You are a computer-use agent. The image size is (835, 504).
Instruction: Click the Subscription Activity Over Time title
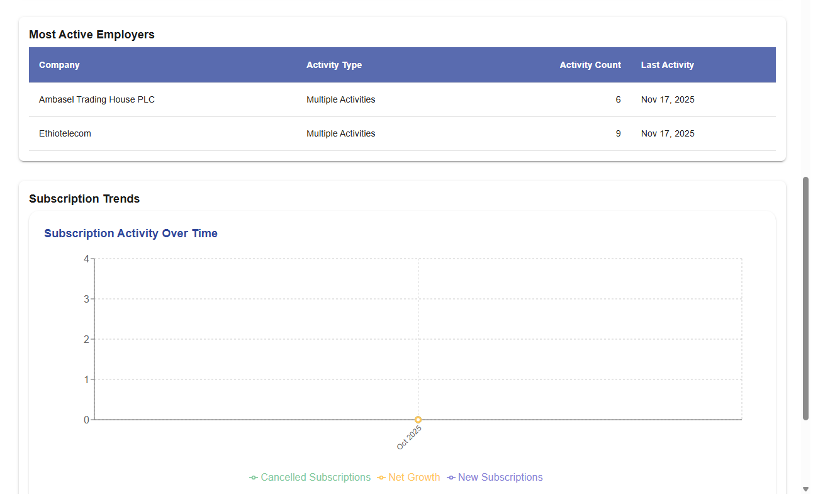pos(131,233)
